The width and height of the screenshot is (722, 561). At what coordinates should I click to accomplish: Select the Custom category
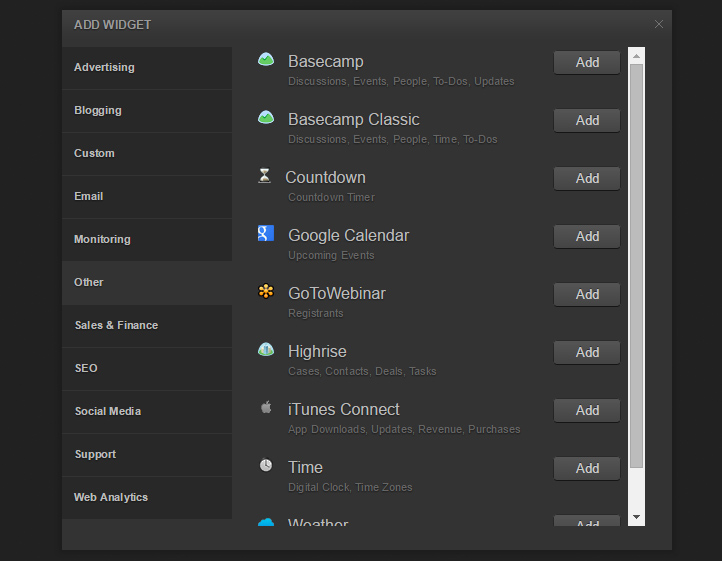[x=147, y=154]
